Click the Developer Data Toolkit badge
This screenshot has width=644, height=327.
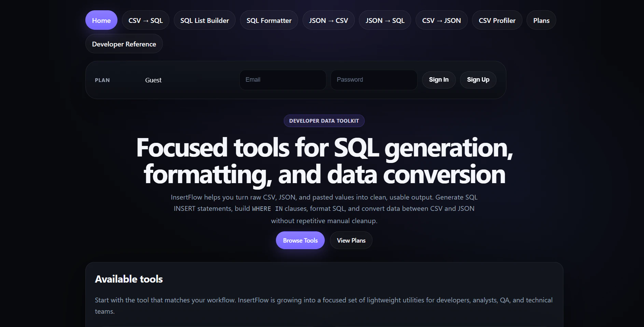(324, 121)
